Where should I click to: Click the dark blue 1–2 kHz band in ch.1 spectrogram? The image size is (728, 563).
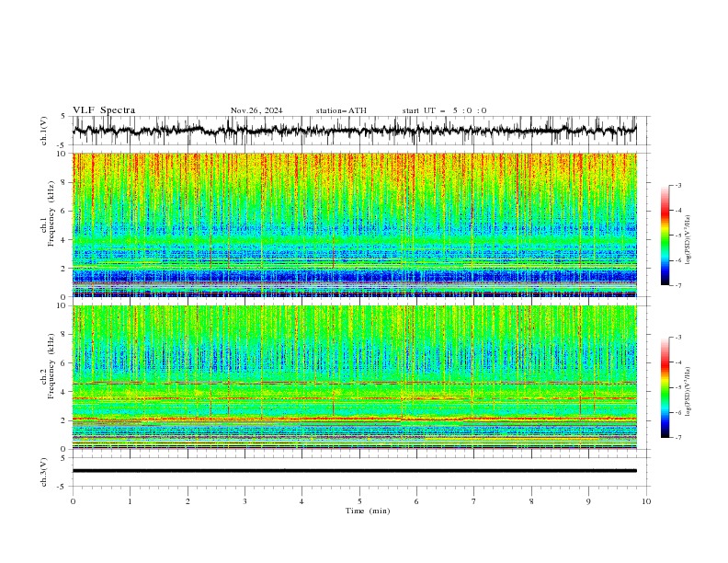click(x=355, y=277)
